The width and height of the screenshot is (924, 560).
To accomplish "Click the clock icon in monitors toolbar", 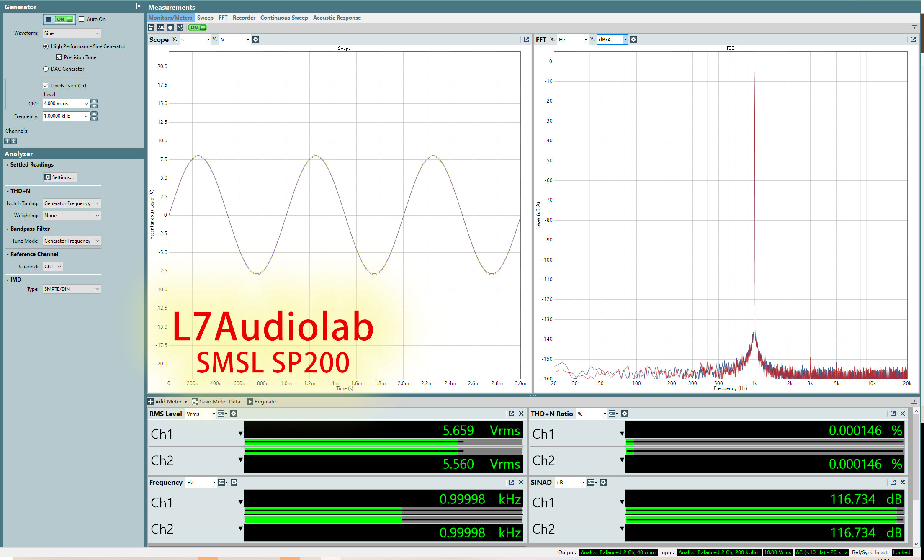I will coord(170,28).
